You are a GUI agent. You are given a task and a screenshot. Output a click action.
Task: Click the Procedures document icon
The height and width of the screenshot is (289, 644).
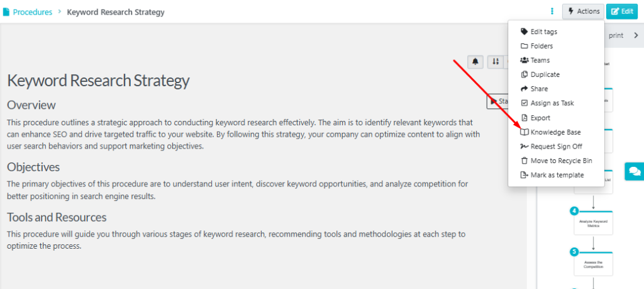(x=6, y=12)
